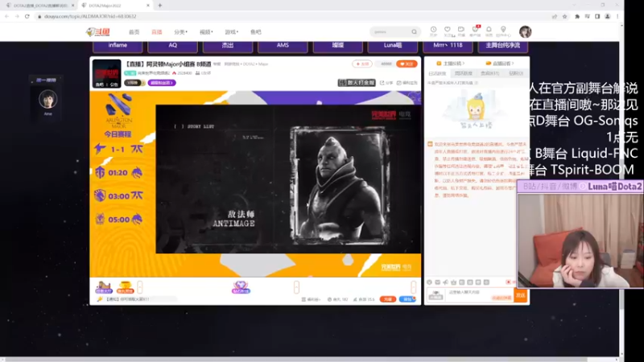Switch to the AMS streamer tab
The height and width of the screenshot is (362, 644).
pos(283,46)
